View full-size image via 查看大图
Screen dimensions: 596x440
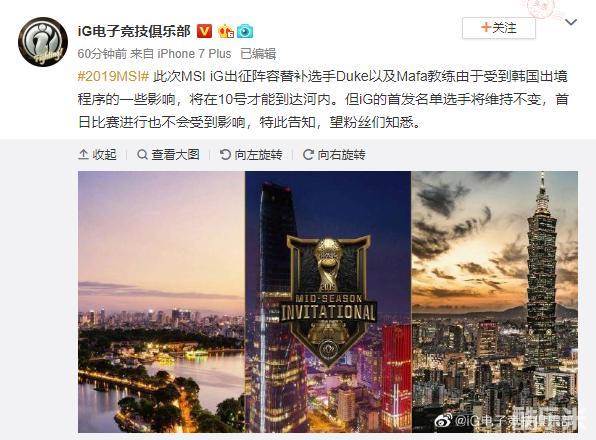(168, 155)
